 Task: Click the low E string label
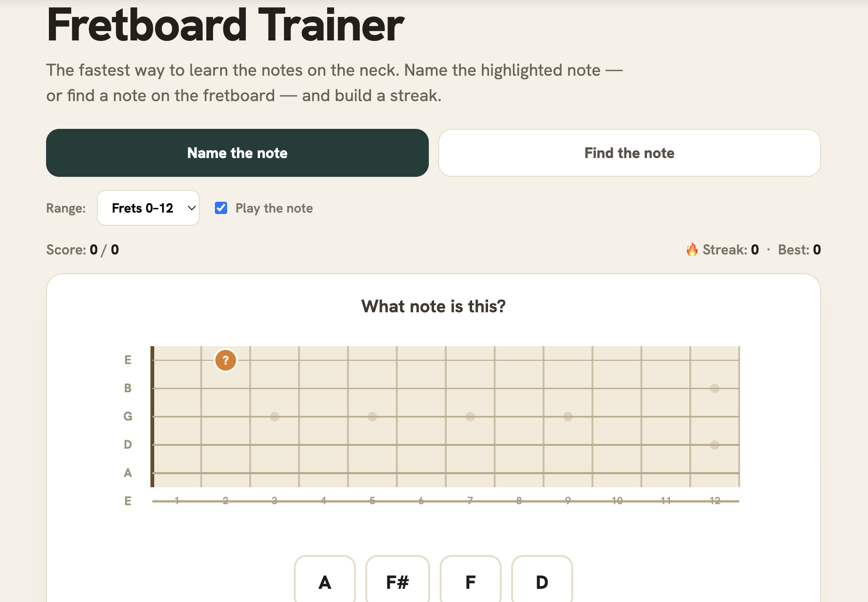128,501
